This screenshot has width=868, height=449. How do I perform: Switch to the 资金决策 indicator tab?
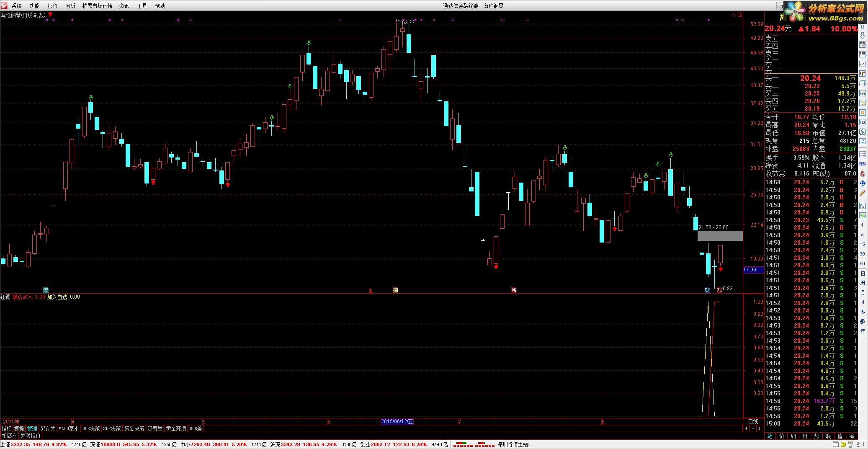134,428
